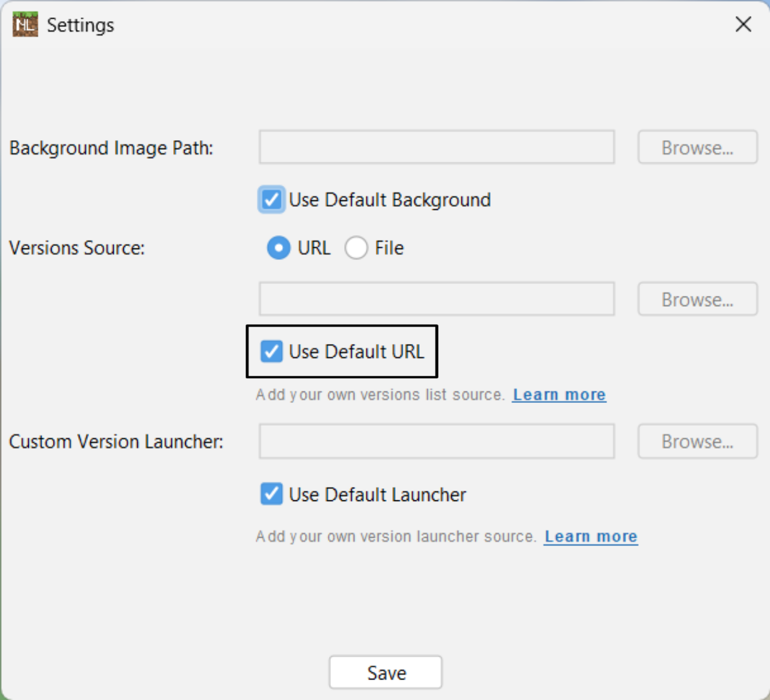770x700 pixels.
Task: Select File as the versions source
Action: point(356,248)
